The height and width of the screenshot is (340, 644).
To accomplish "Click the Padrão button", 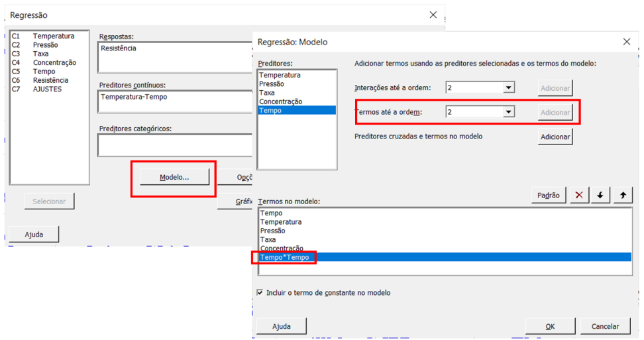I will [549, 195].
